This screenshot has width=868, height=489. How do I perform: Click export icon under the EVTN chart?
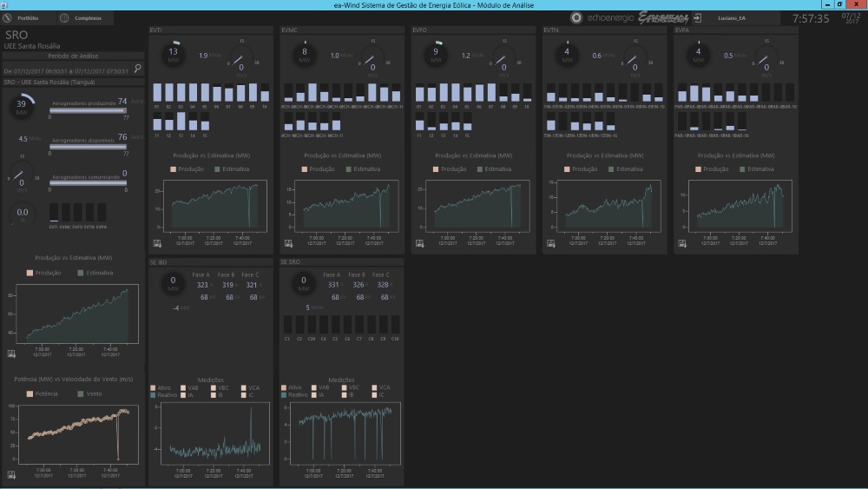(551, 243)
